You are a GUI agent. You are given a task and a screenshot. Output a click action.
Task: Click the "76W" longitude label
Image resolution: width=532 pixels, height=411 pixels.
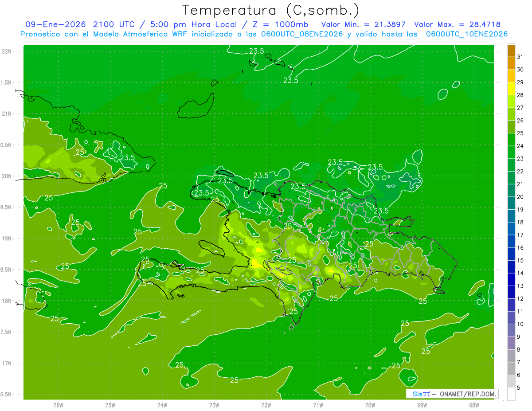(58, 405)
